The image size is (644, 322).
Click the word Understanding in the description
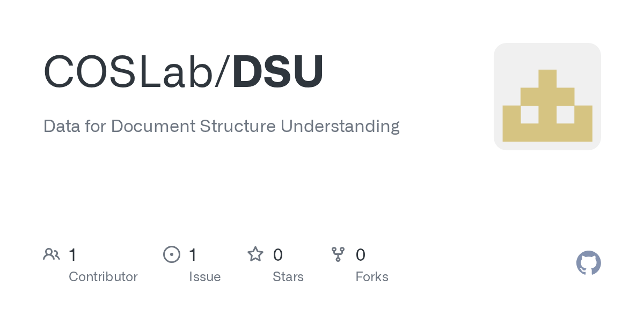340,127
